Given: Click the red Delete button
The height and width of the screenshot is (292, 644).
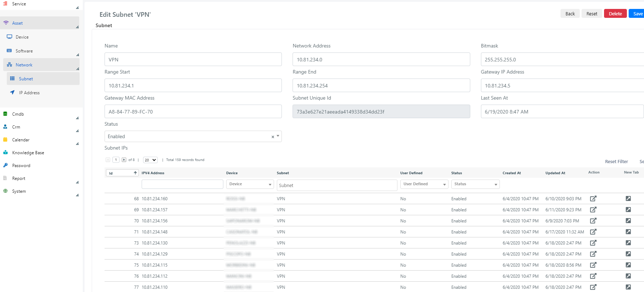Looking at the screenshot, I should point(615,14).
